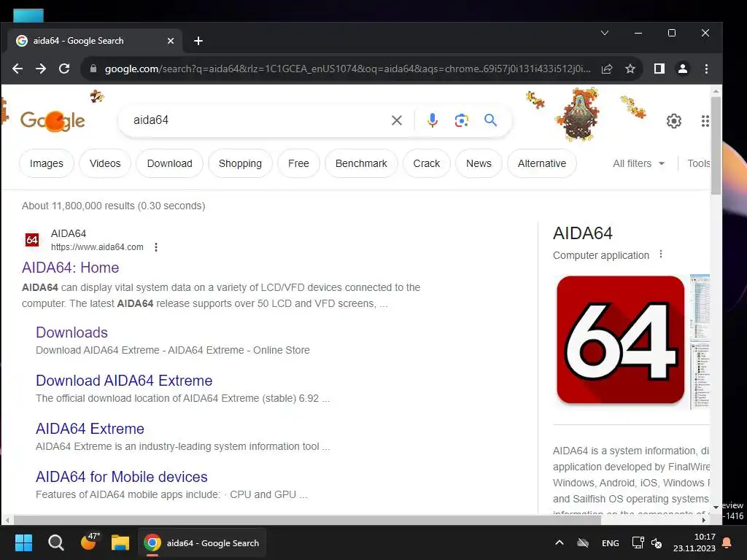The height and width of the screenshot is (560, 747).
Task: View site information padlock icon
Action: click(x=93, y=69)
